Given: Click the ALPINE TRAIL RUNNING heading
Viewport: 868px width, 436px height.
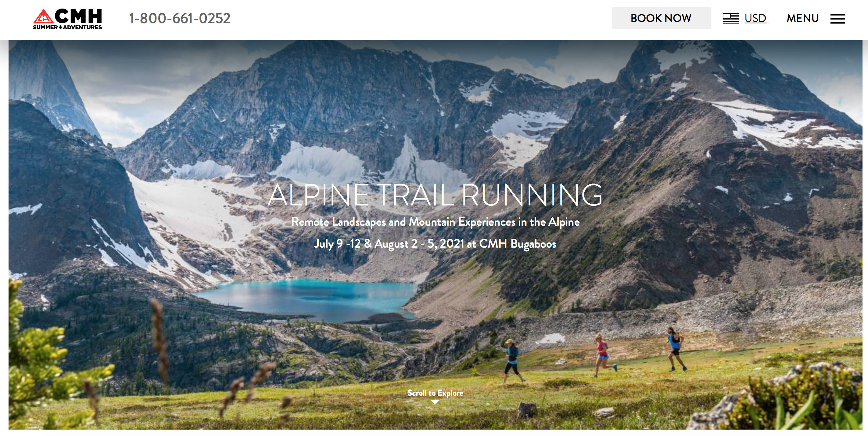Looking at the screenshot, I should coord(435,194).
